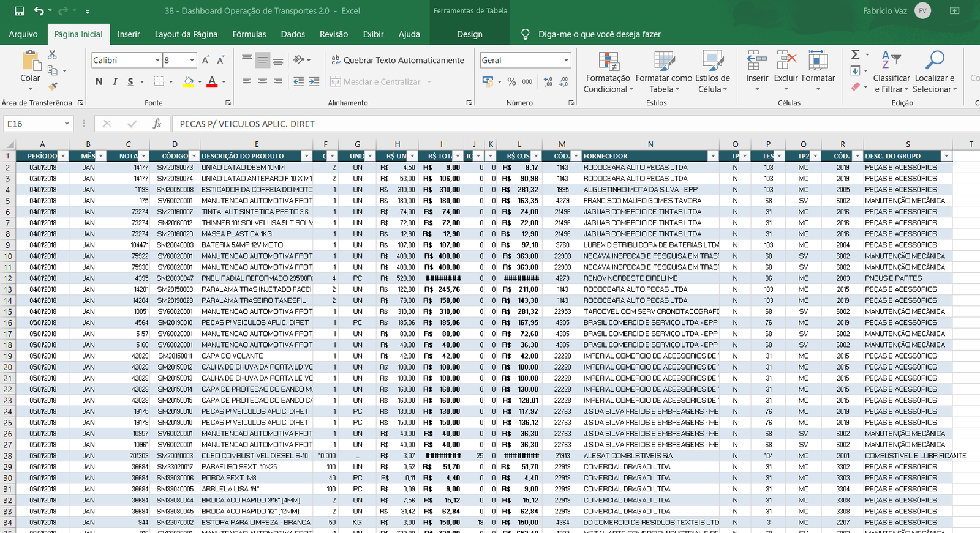
Task: Open font color dropdown arrow
Action: coord(224,81)
